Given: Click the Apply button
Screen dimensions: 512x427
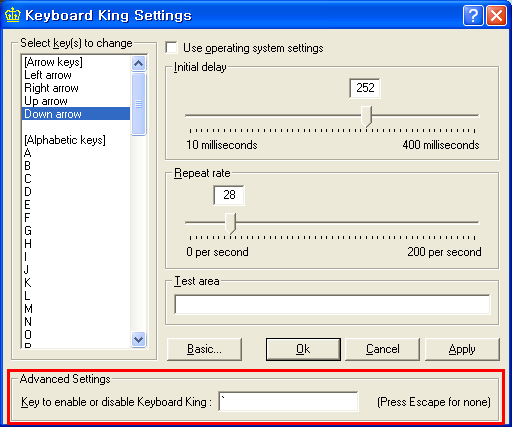Looking at the screenshot, I should click(462, 349).
